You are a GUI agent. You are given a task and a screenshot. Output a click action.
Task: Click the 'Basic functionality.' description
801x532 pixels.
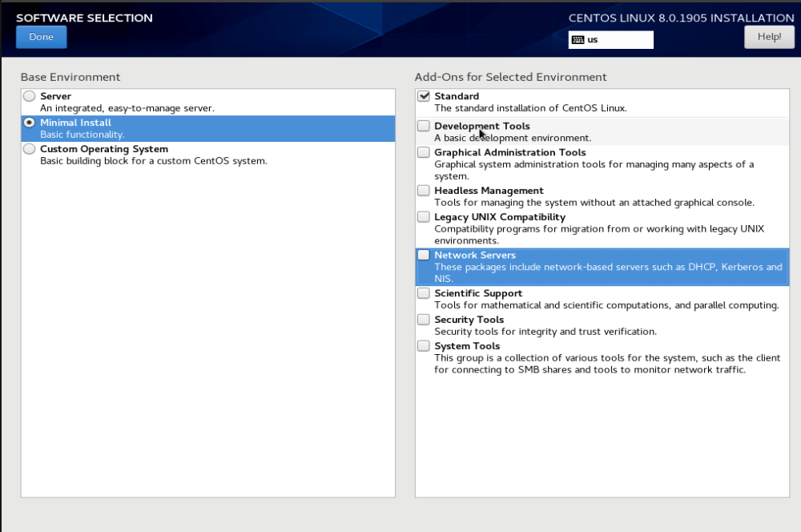point(83,135)
